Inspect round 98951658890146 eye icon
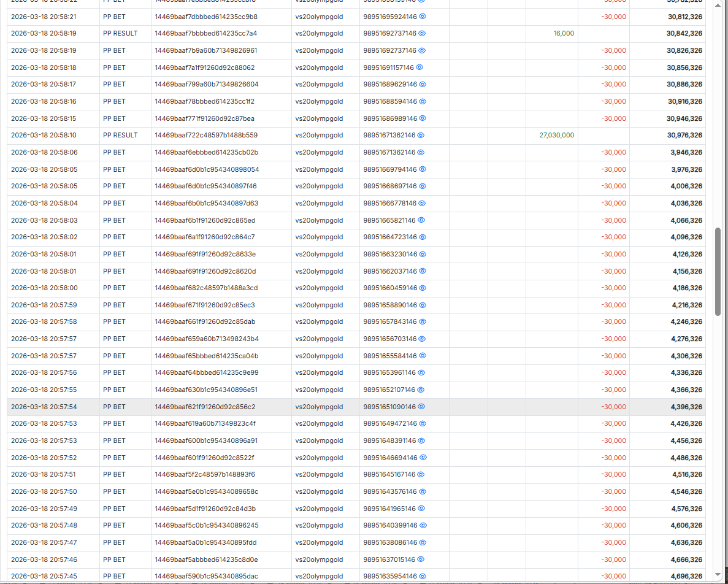Screen dimensions: 728x584 (423, 305)
